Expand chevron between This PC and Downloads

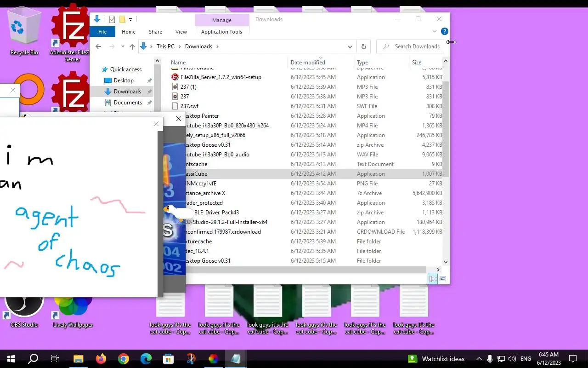pos(180,46)
